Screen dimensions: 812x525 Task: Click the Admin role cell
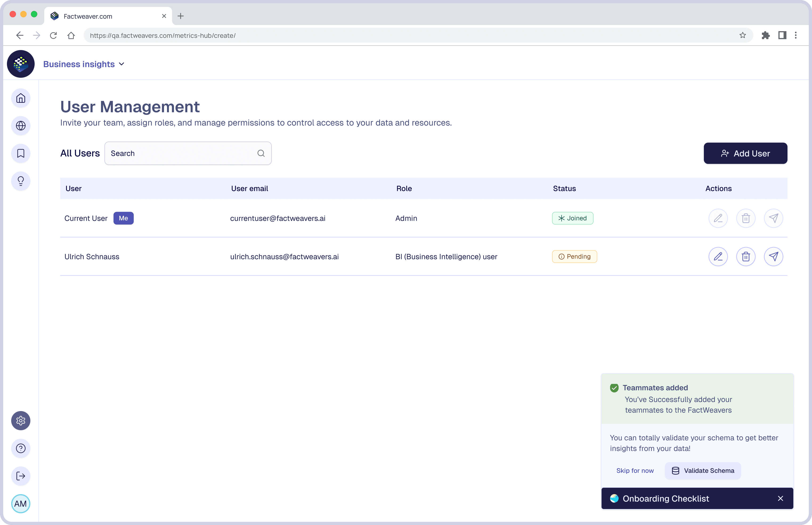(x=406, y=218)
